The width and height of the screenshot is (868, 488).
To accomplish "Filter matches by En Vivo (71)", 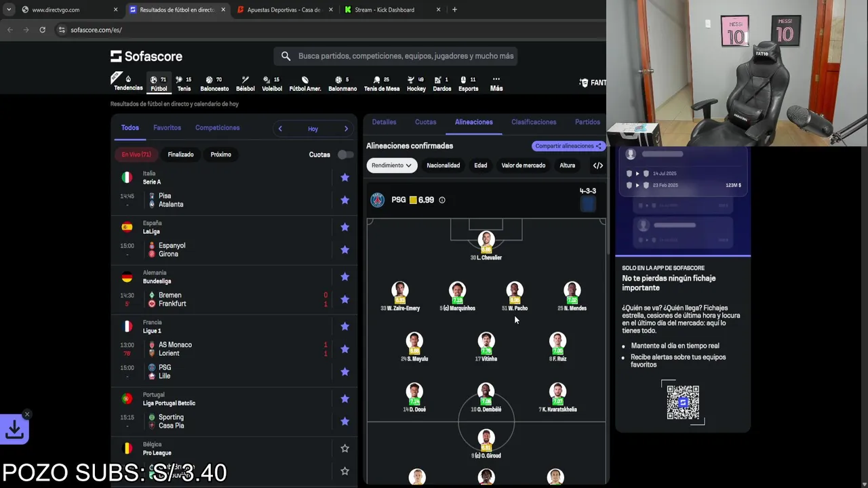I will coord(136,155).
